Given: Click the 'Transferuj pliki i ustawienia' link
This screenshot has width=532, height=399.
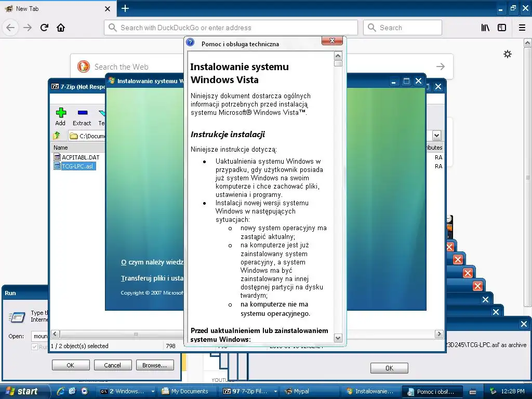Looking at the screenshot, I should (x=152, y=278).
